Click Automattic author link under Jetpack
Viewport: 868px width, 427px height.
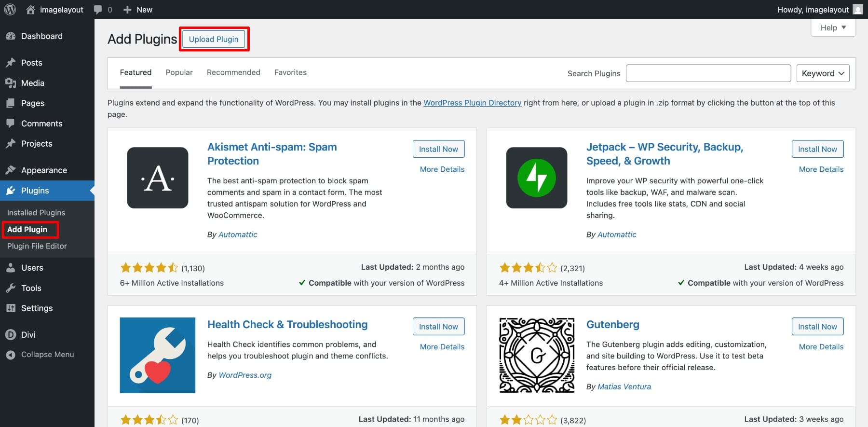pyautogui.click(x=617, y=234)
